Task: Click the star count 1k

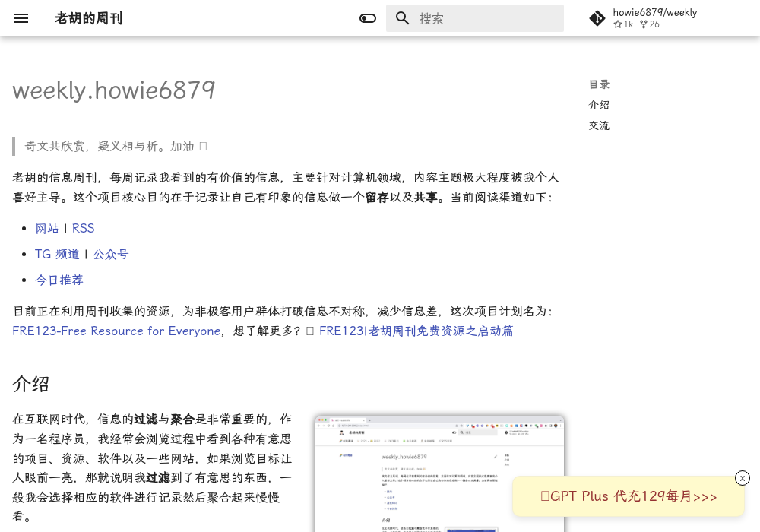Action: [623, 24]
